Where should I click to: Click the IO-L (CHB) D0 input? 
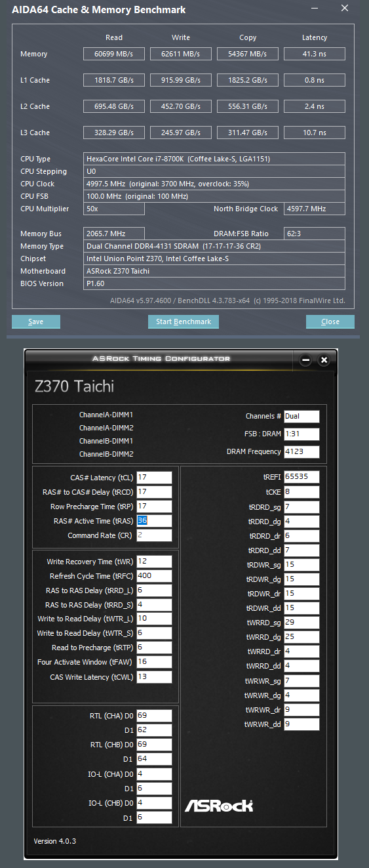coord(154,803)
